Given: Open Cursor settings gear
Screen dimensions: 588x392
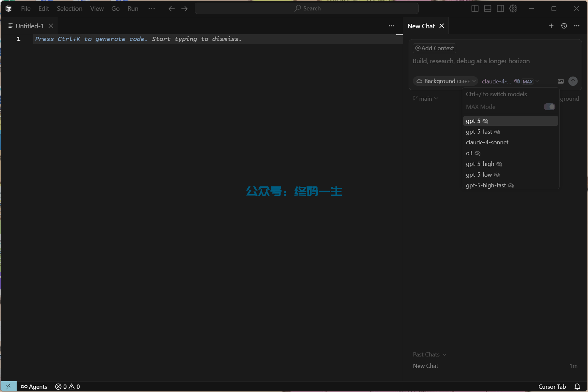Looking at the screenshot, I should 513,9.
